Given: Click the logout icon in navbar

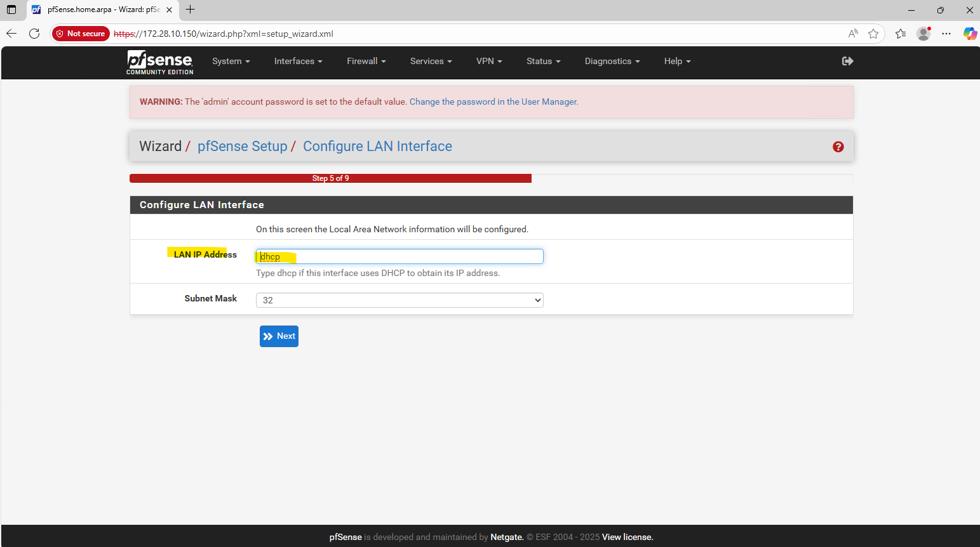Looking at the screenshot, I should pos(847,61).
